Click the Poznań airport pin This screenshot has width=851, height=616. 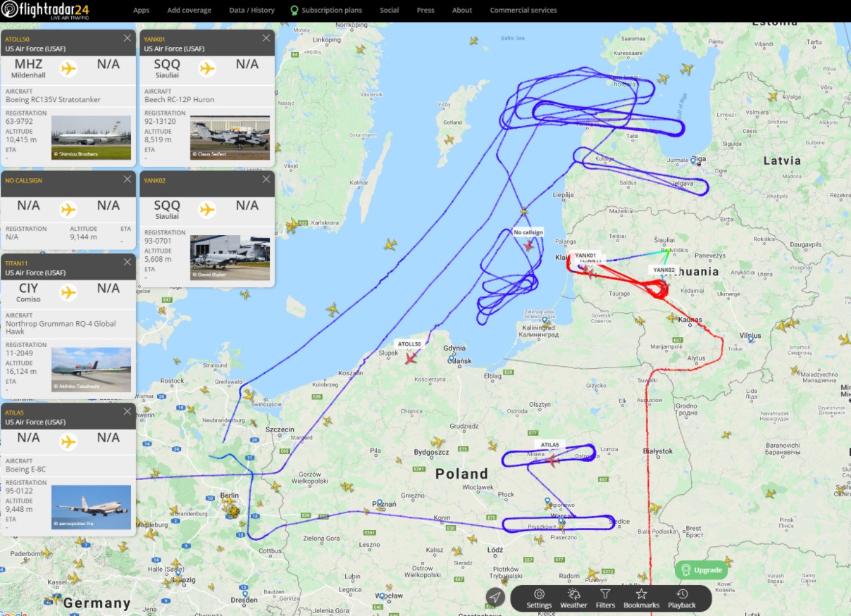coord(380,503)
